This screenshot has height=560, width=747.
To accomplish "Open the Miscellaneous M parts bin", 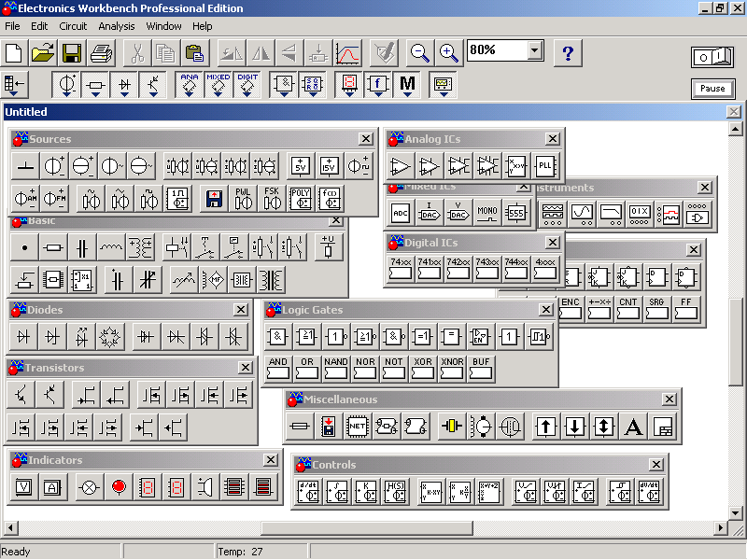I will point(407,85).
